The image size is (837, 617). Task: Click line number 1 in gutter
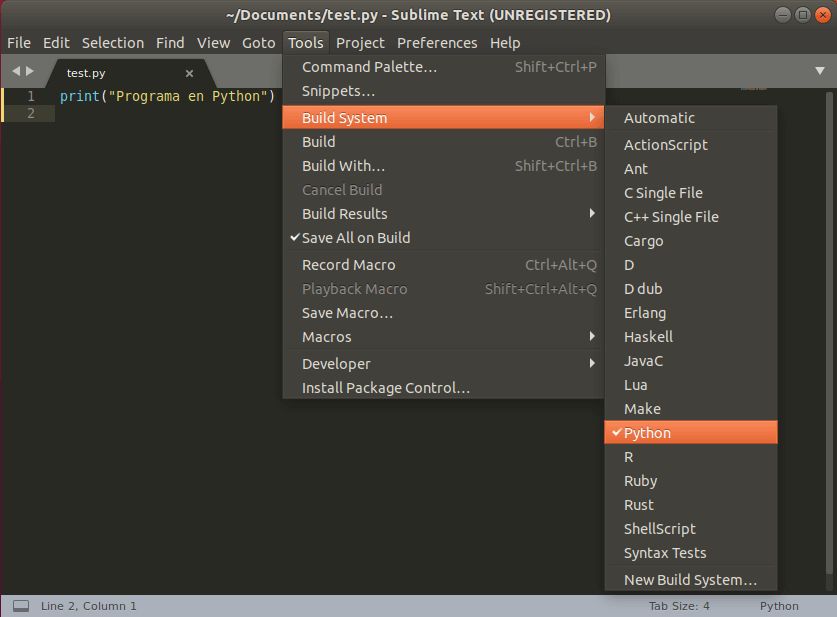tap(30, 96)
